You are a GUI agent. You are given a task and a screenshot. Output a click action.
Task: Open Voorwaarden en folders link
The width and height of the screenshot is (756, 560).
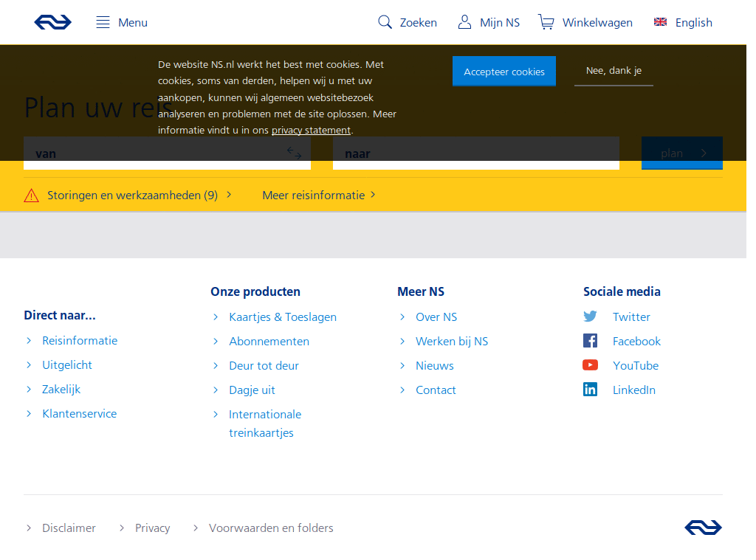[x=271, y=528]
